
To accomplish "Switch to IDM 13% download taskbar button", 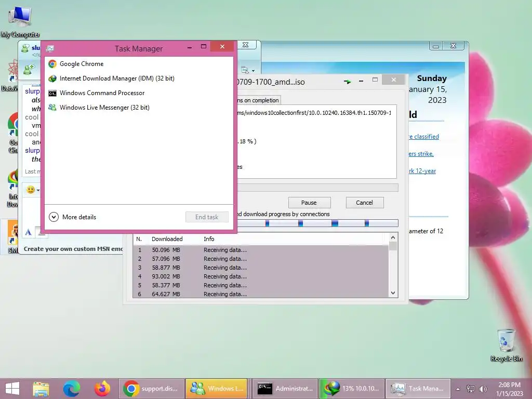I will [352, 389].
